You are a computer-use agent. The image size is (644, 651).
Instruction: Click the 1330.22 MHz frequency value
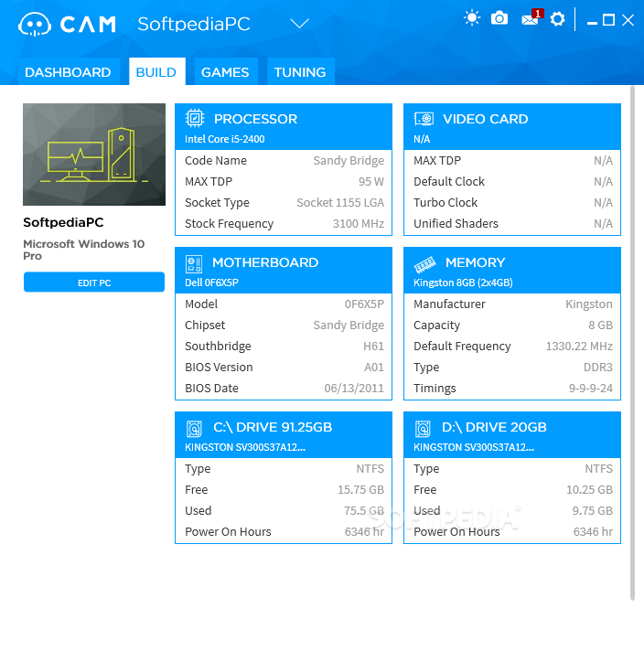pyautogui.click(x=579, y=347)
